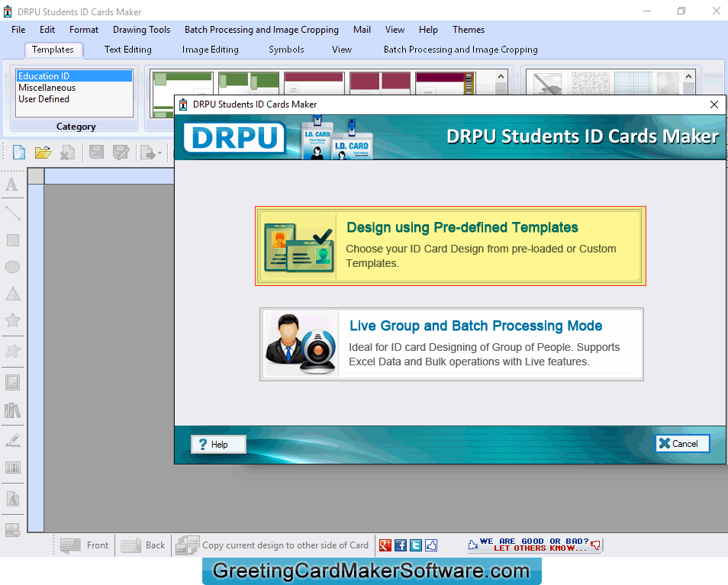
Task: Open the Mail menu
Action: click(362, 30)
